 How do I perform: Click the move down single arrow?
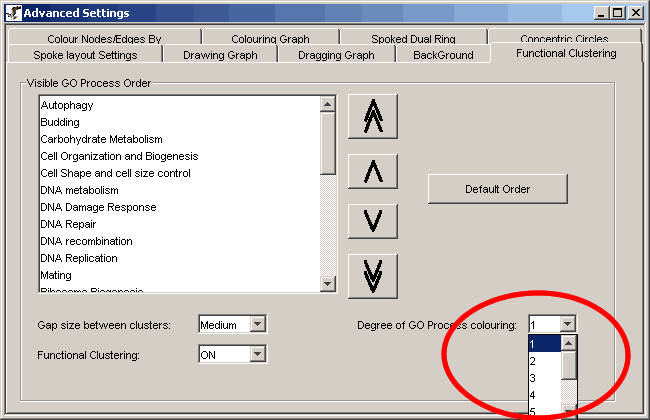[372, 222]
